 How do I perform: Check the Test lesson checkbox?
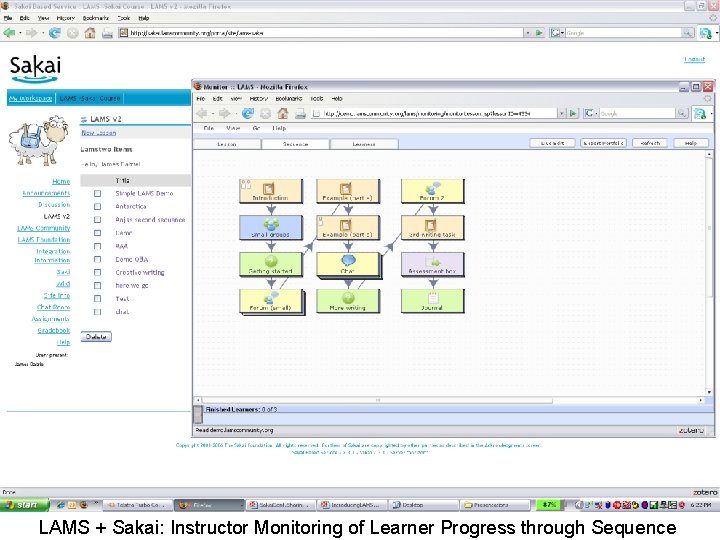(x=97, y=298)
